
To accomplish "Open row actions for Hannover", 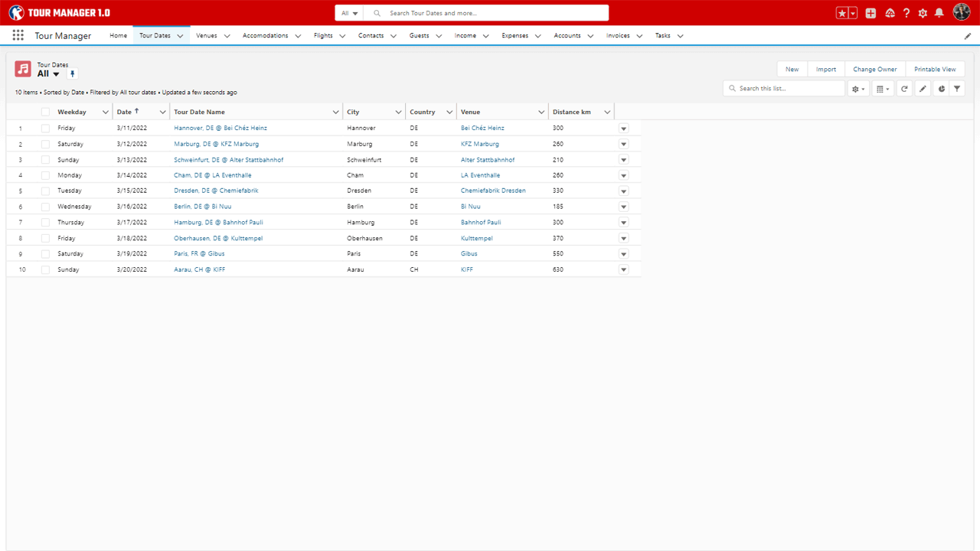I will click(623, 129).
